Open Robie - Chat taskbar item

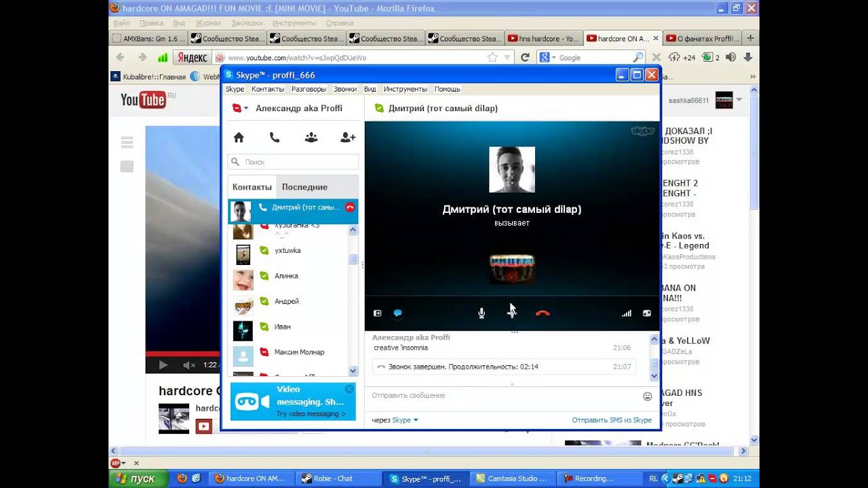338,479
